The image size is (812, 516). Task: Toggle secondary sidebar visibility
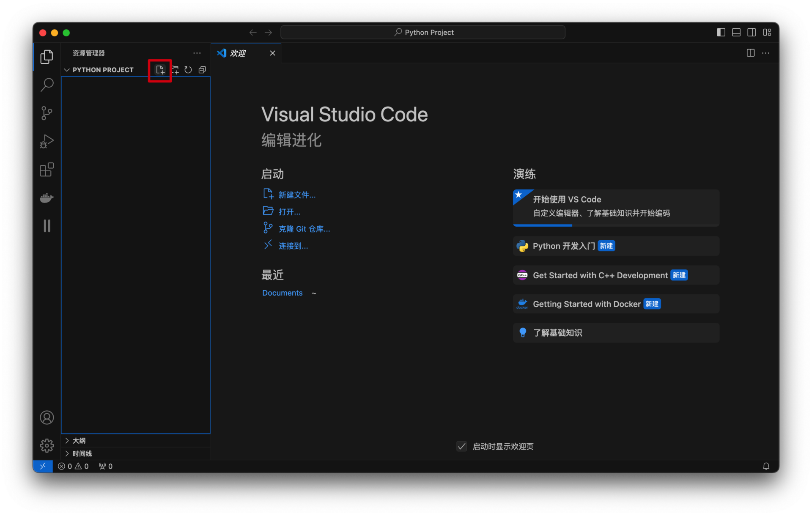click(752, 33)
